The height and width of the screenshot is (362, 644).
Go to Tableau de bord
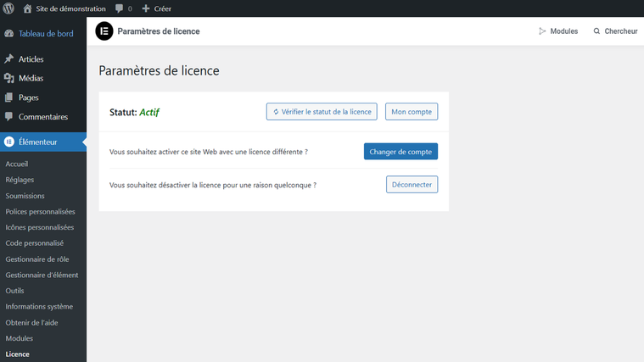point(46,34)
